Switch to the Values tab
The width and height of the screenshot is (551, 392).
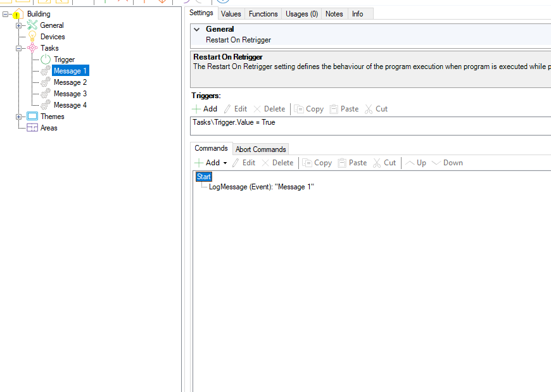tap(231, 14)
